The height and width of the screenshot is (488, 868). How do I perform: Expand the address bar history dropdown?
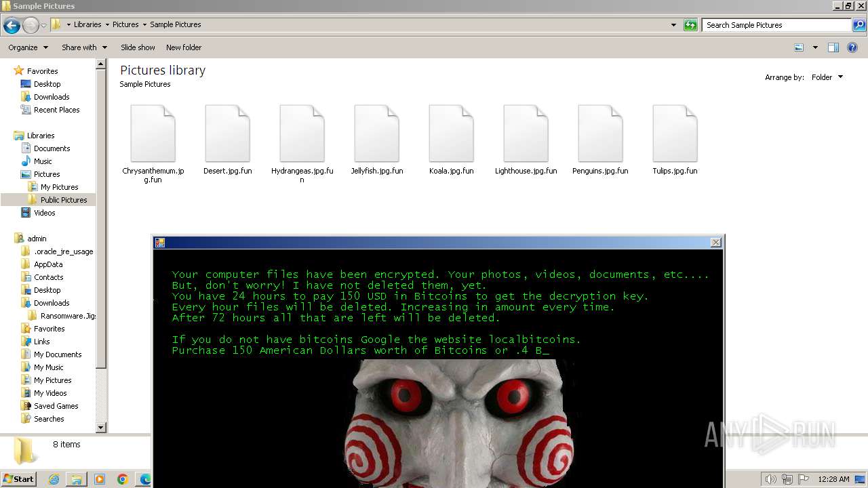[673, 25]
